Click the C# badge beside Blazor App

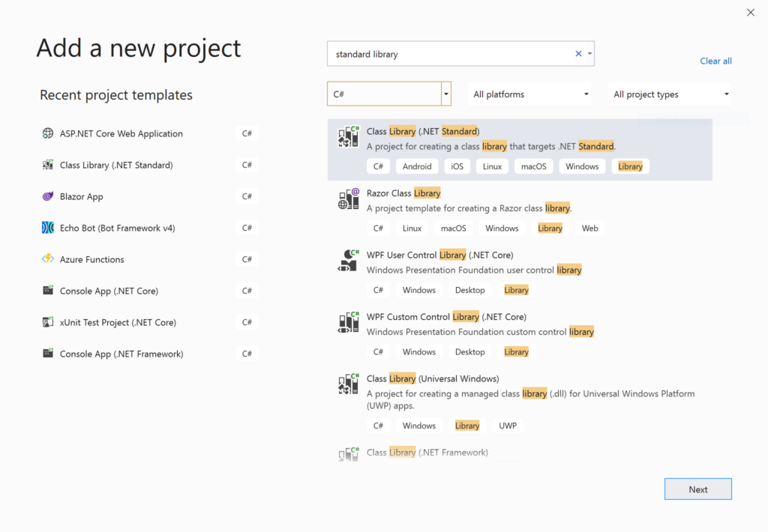click(x=247, y=196)
